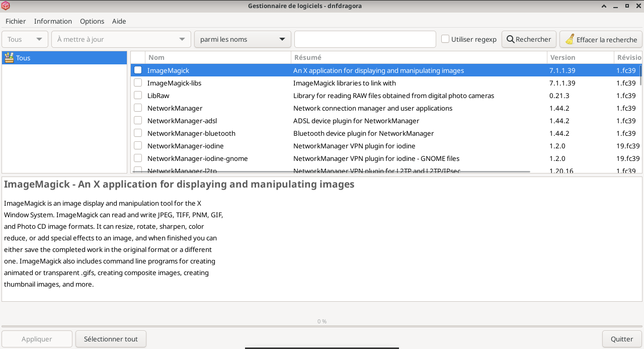The height and width of the screenshot is (349, 644).
Task: Select the NetworkManager-adsl checkbox
Action: [x=138, y=120]
